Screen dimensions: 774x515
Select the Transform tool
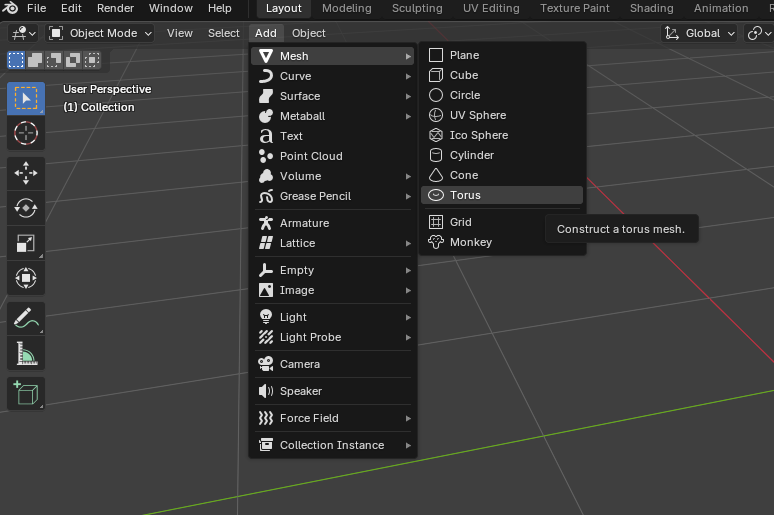(26, 277)
